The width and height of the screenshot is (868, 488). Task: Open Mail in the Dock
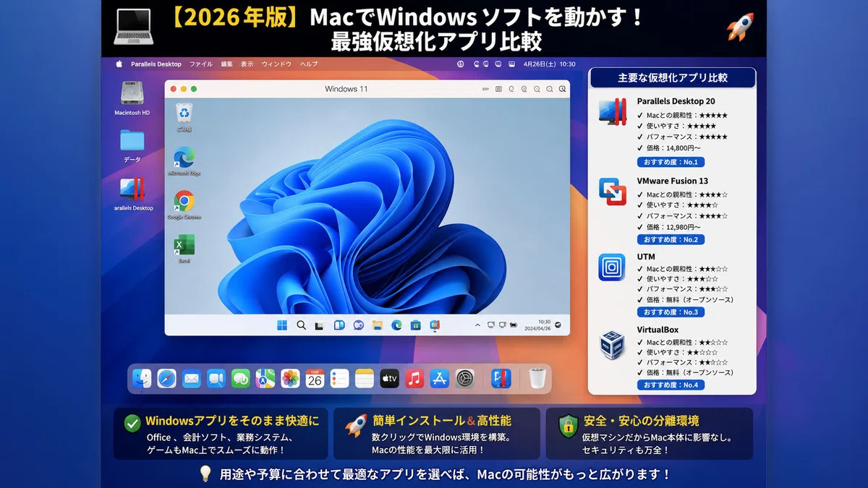point(192,378)
